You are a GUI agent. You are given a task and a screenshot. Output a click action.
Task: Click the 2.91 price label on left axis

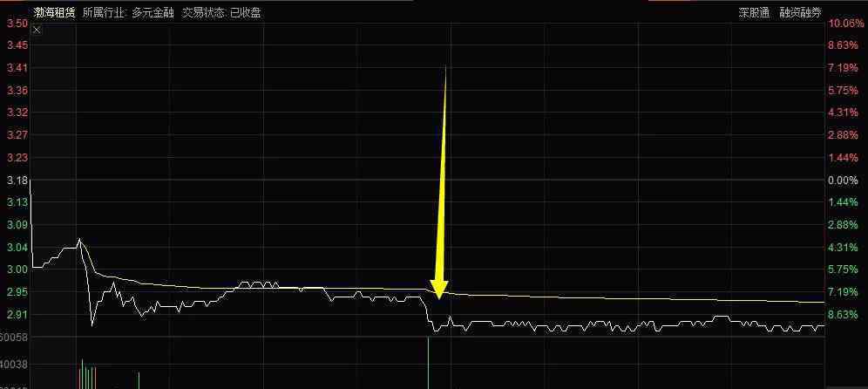click(x=16, y=315)
